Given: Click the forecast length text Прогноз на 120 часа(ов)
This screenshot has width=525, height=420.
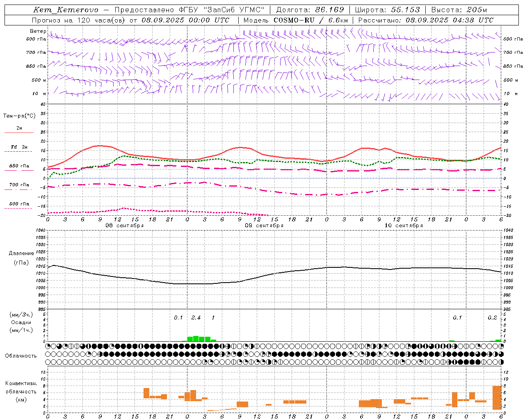Looking at the screenshot, I should pyautogui.click(x=79, y=20).
